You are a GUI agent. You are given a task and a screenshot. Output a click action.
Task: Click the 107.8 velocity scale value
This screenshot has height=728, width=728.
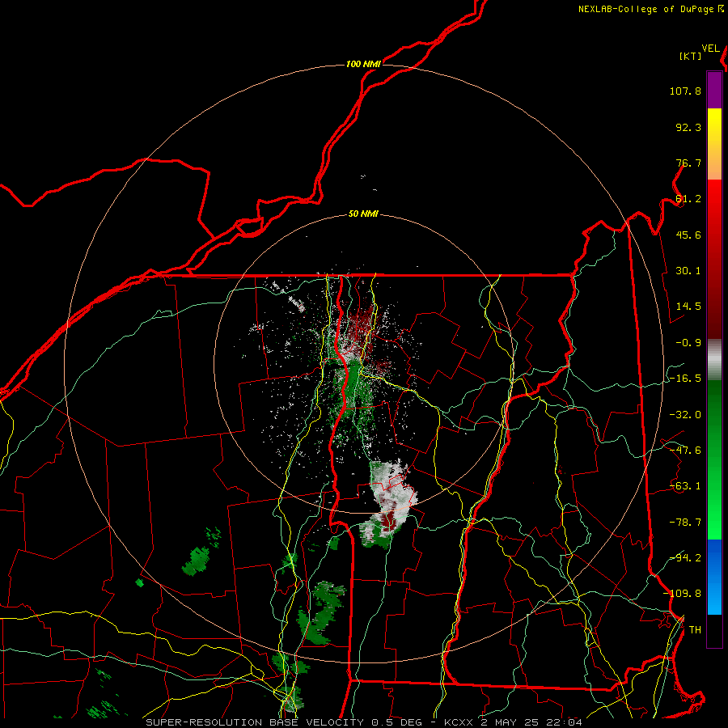coord(685,91)
